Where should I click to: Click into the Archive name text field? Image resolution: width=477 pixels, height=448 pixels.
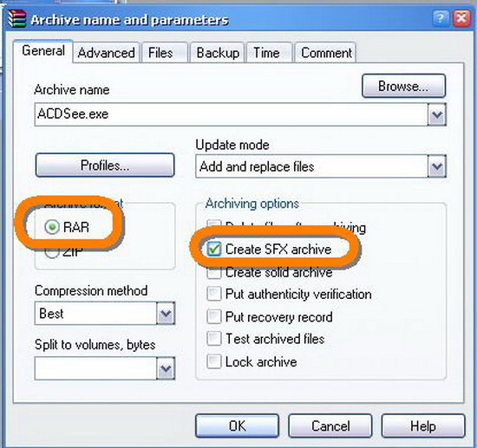(x=232, y=114)
